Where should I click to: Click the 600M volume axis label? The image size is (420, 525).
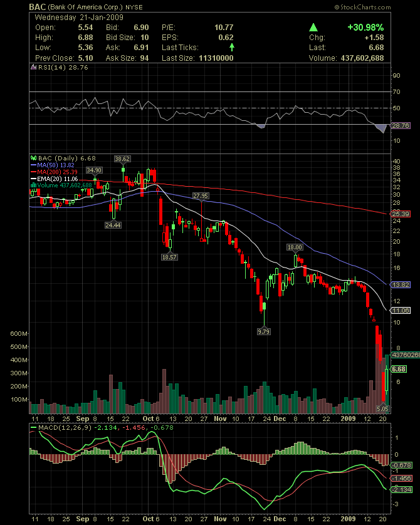coord(19,333)
